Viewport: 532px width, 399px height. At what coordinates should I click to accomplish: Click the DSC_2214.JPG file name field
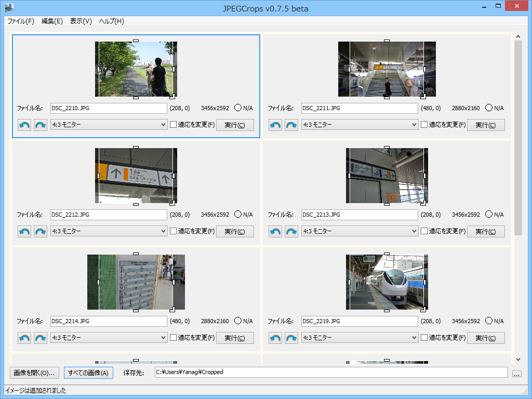tap(109, 321)
